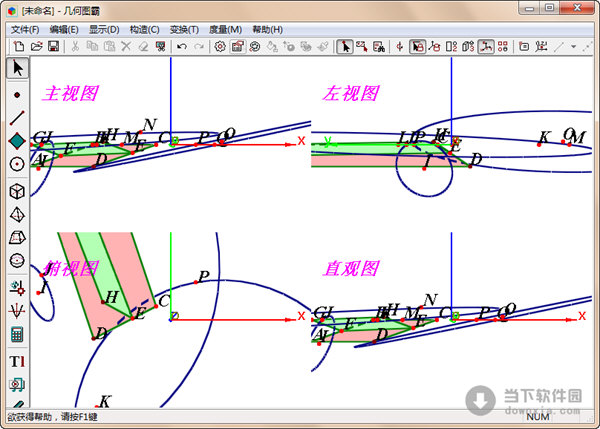Select the polygon diamond tool
The height and width of the screenshot is (429, 600).
pyautogui.click(x=17, y=141)
